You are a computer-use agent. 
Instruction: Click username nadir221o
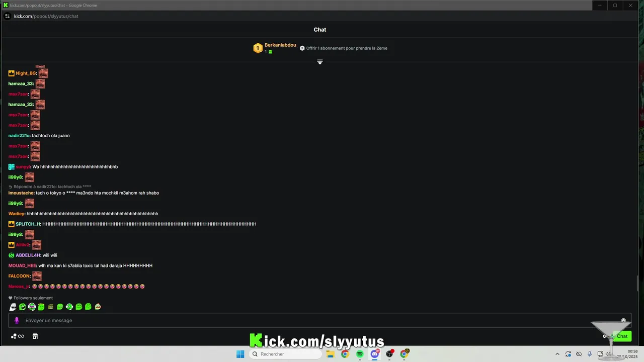click(x=19, y=136)
